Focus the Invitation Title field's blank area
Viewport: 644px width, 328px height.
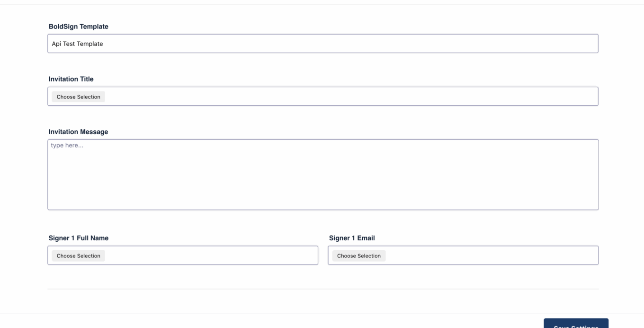click(350, 96)
